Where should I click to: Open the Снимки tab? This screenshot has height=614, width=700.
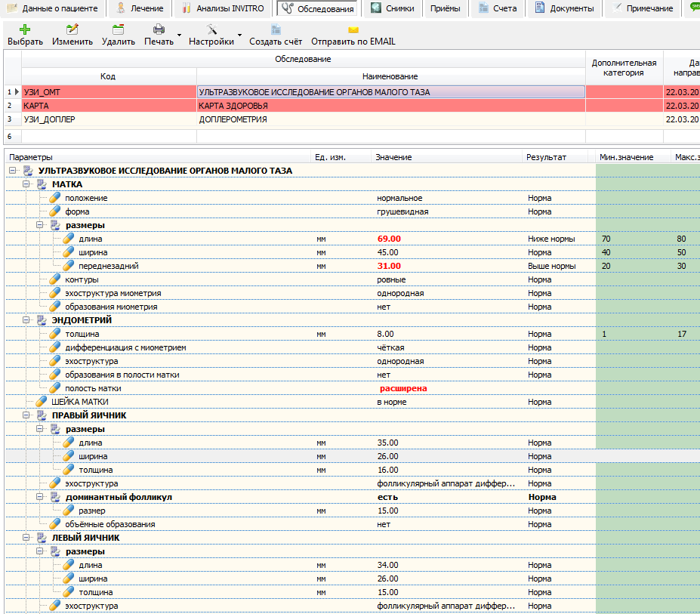pyautogui.click(x=393, y=8)
